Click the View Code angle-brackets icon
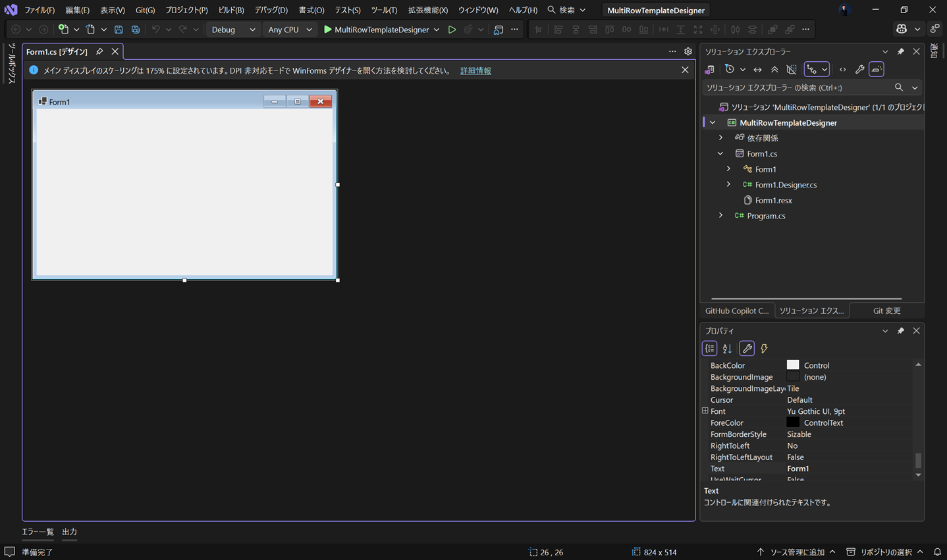This screenshot has width=947, height=560. pos(842,69)
